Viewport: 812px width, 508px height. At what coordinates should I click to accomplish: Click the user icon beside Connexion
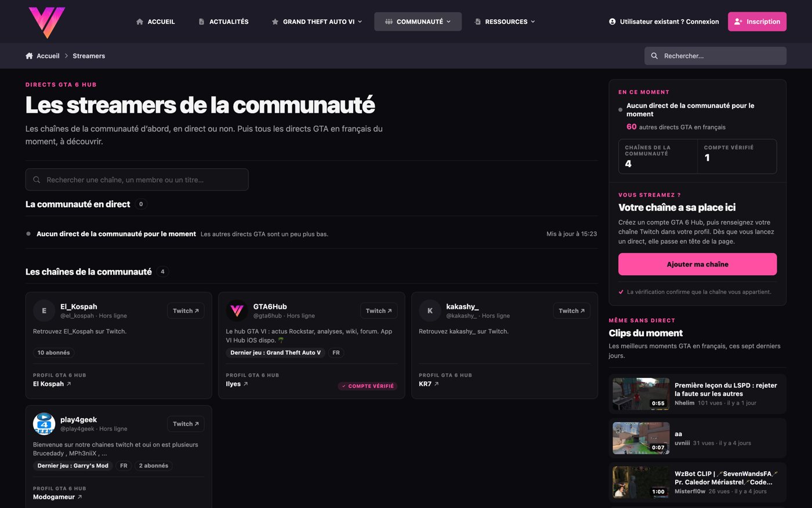(x=612, y=21)
